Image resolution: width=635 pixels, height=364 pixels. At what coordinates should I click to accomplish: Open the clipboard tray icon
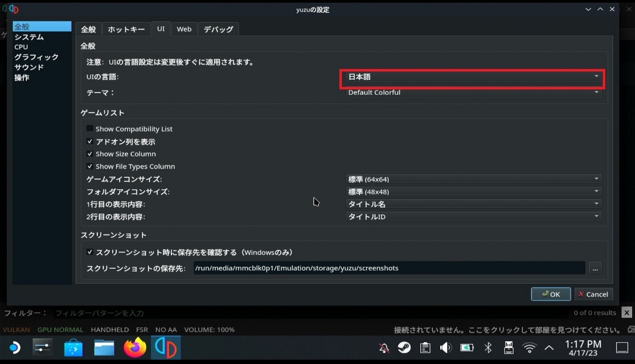425,348
